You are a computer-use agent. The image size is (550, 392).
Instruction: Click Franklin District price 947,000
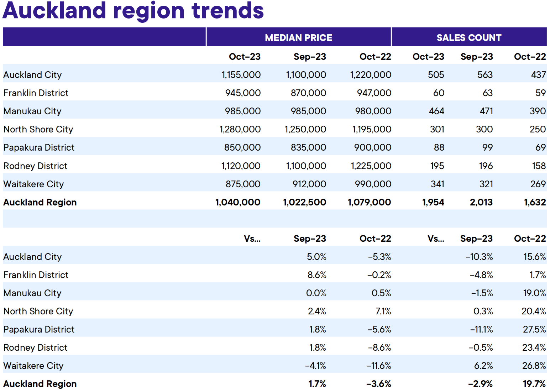(x=374, y=93)
